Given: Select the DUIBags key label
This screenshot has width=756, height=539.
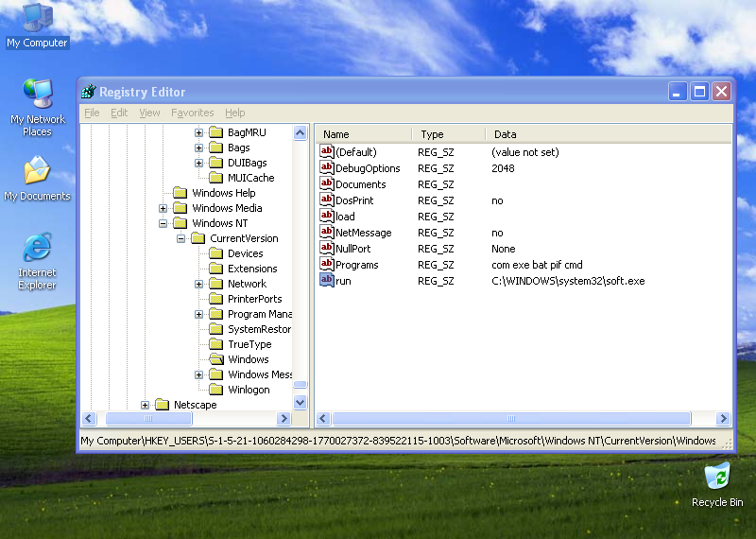Looking at the screenshot, I should [x=248, y=163].
